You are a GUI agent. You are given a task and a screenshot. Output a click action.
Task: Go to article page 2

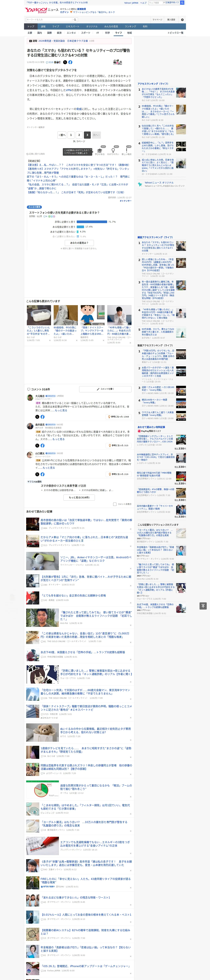[x=79, y=135]
